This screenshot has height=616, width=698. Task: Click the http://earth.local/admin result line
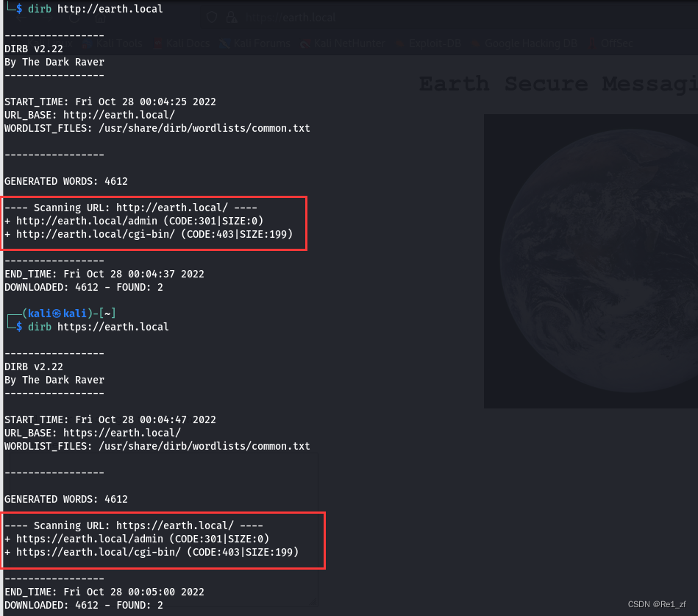tap(134, 221)
